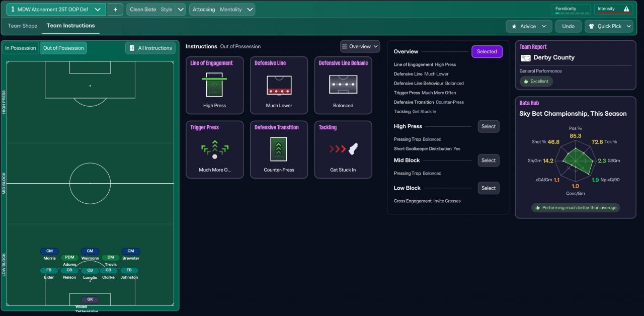This screenshot has height=316, width=644.
Task: Click the Shot % 46.8 stat
Action: click(545, 142)
